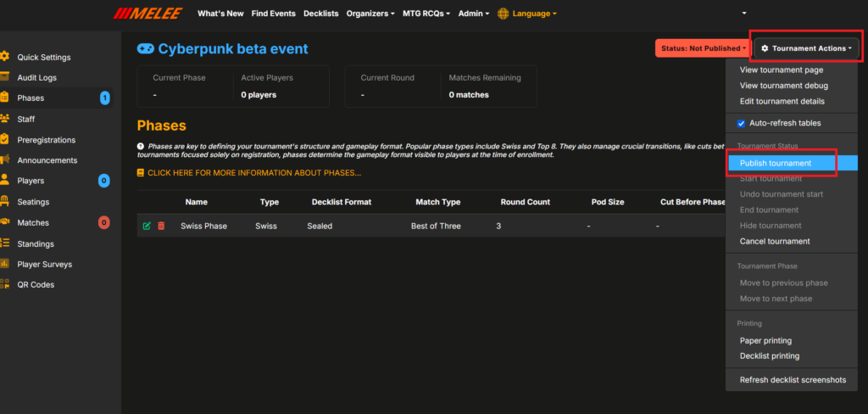Select View tournament debug
The width and height of the screenshot is (868, 414).
[784, 86]
